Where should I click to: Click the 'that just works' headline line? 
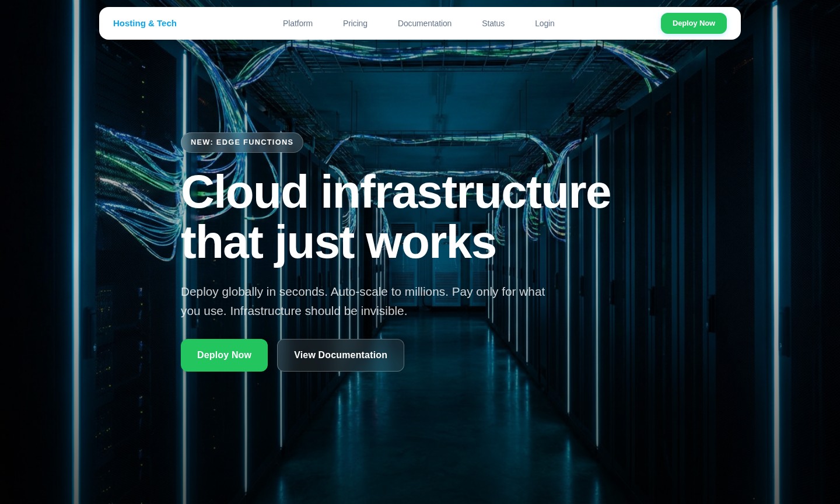click(x=338, y=242)
